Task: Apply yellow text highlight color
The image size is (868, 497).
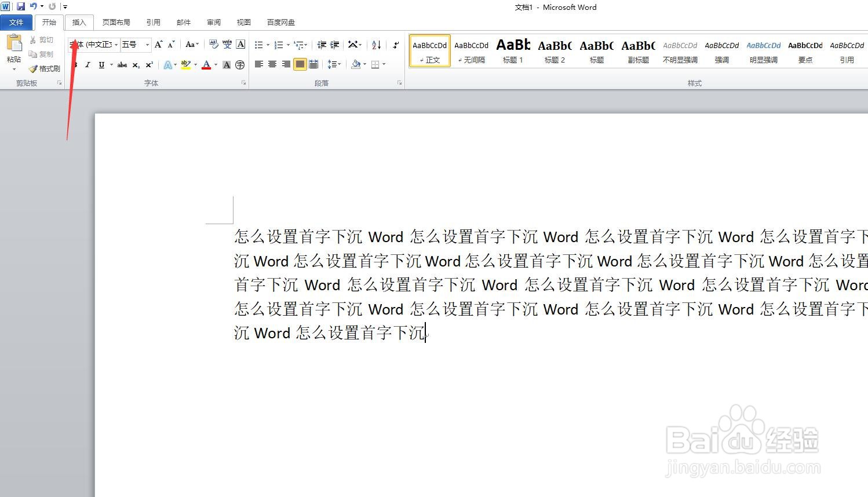Action: (186, 65)
